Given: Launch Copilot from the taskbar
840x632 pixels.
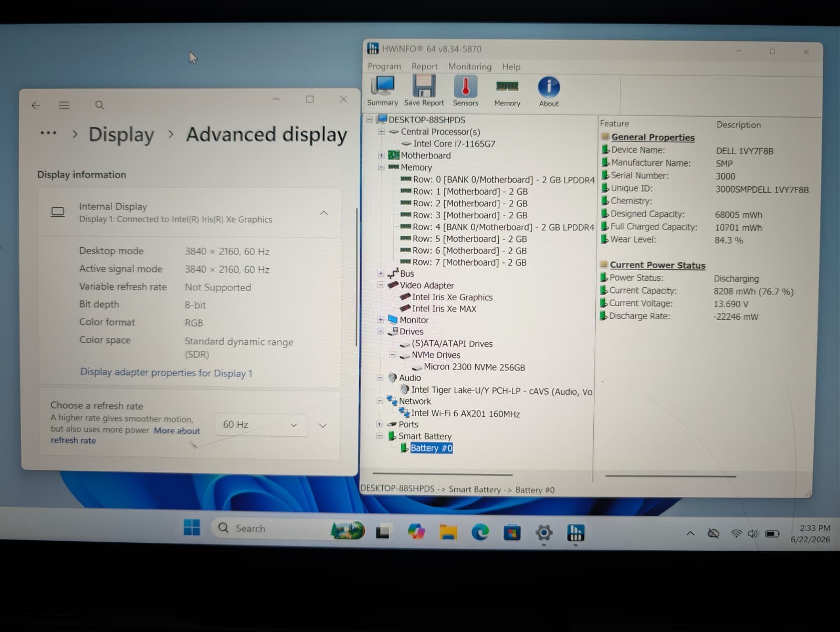Looking at the screenshot, I should pyautogui.click(x=416, y=532).
